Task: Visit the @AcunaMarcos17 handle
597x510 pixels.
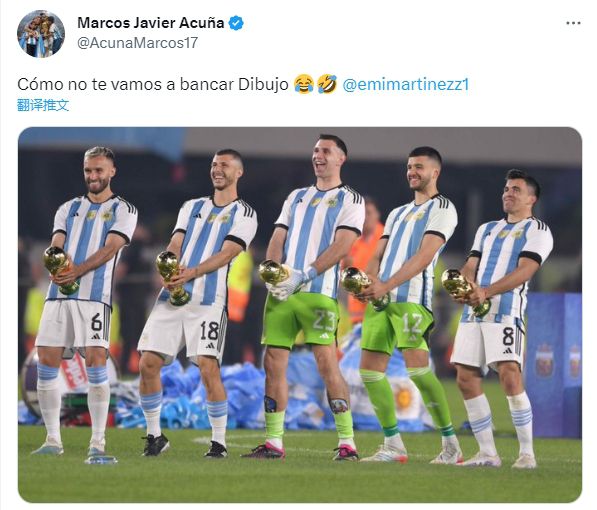Action: click(x=137, y=43)
